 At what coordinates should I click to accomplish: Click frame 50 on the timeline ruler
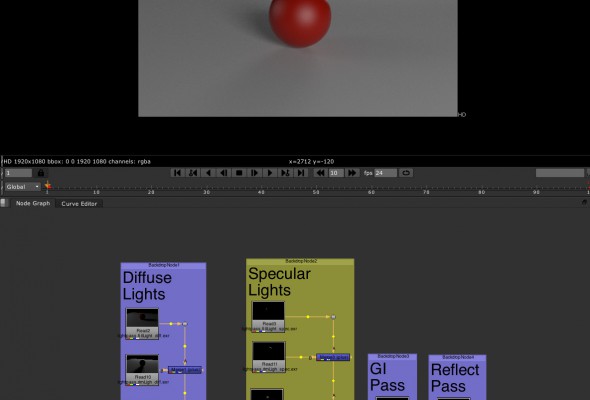[x=316, y=192]
